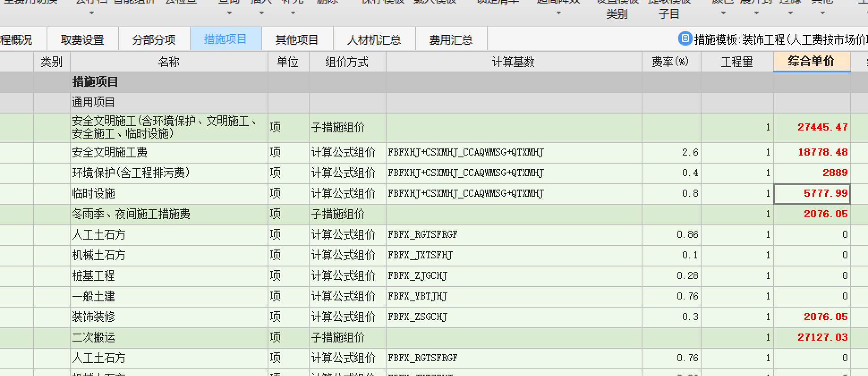Open the 其他 toolbar dropdown arrow
This screenshot has height=376, width=868.
pos(822,13)
